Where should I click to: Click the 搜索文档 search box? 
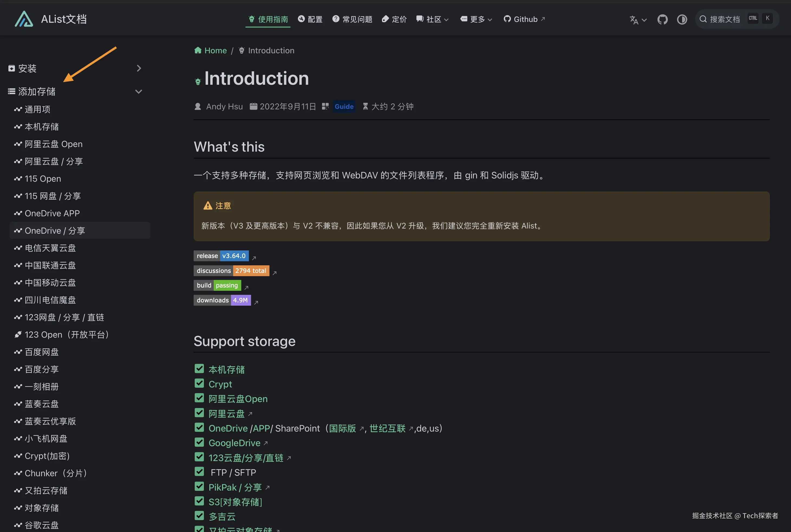pyautogui.click(x=737, y=19)
